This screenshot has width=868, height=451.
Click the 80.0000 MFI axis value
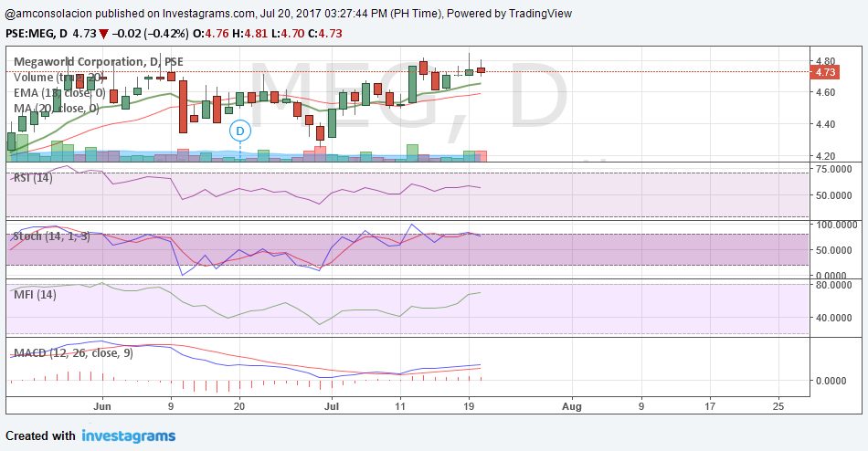tap(833, 285)
